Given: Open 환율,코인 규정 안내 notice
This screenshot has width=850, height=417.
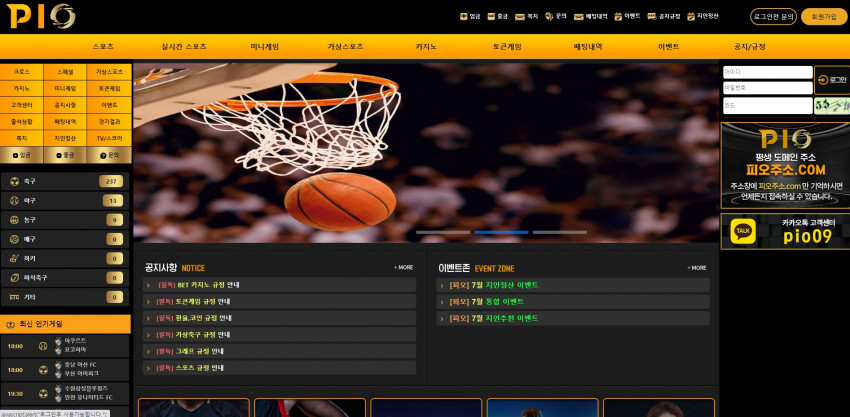Looking at the screenshot, I should (279, 318).
